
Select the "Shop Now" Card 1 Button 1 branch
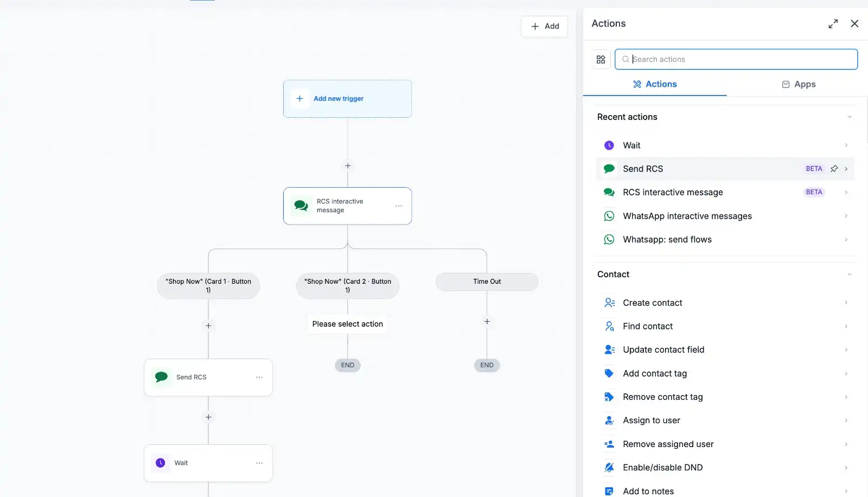[x=208, y=285]
